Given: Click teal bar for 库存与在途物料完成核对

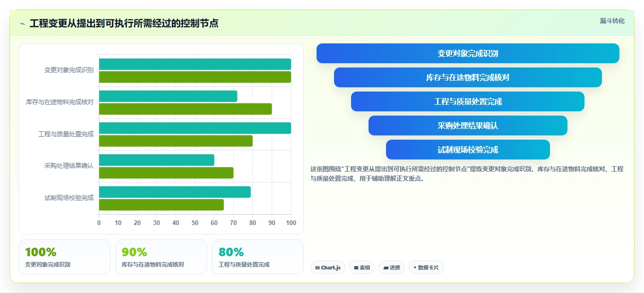Looking at the screenshot, I should click(x=168, y=96).
